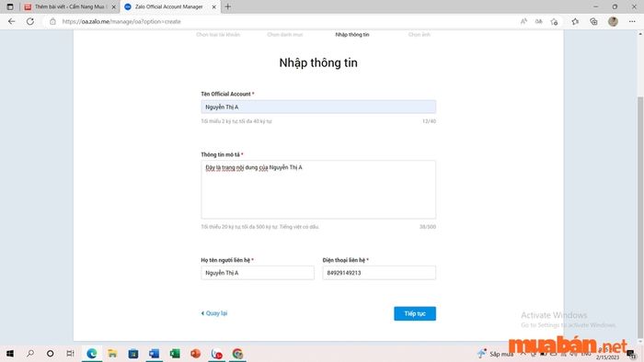Reload the Zalo OA page

(x=30, y=21)
